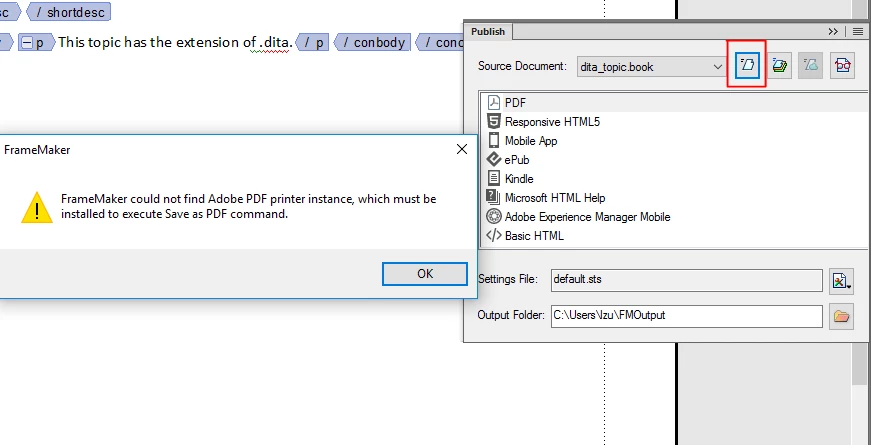Select Microsoft HTML Help output format
This screenshot has width=871, height=445.
674,197
